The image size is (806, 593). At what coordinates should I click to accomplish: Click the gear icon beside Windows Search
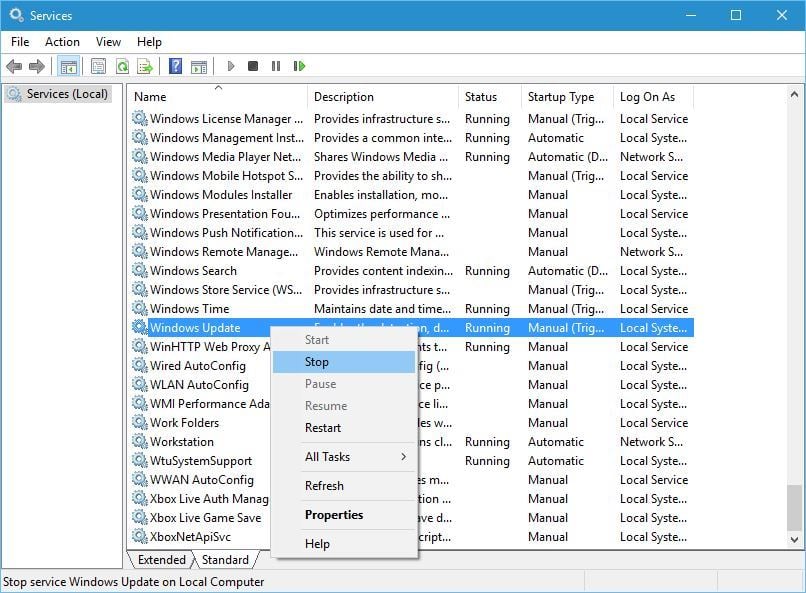click(140, 270)
